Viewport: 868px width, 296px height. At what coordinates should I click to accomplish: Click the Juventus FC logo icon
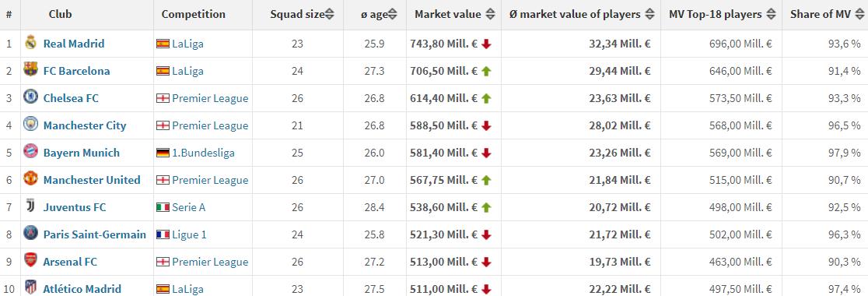coord(30,206)
